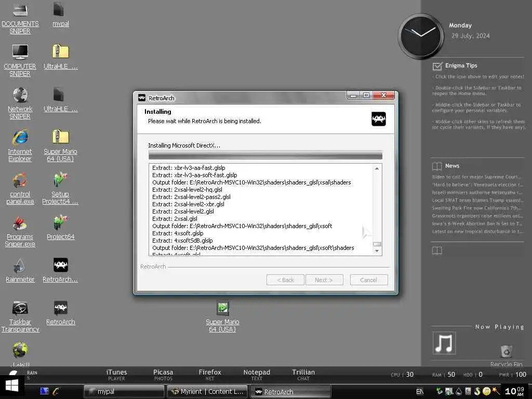Viewport: 532px width, 399px height.
Task: Launch RetroArch desktop shortcut
Action: click(60, 312)
